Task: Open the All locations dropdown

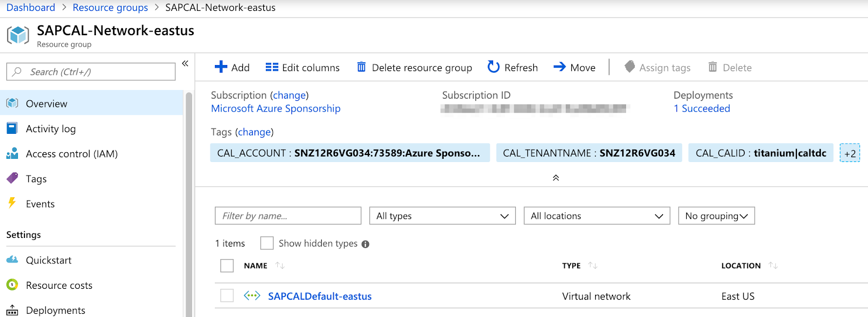Action: click(x=597, y=216)
